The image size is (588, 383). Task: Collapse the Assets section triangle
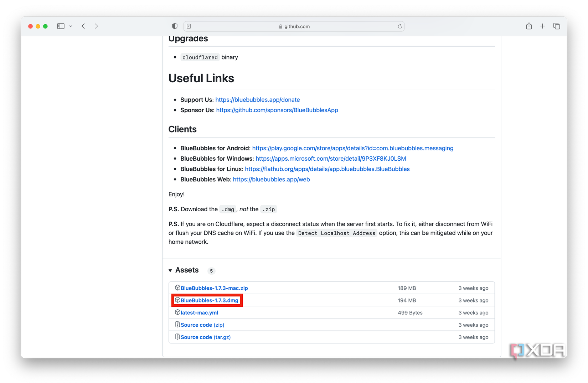pyautogui.click(x=170, y=271)
